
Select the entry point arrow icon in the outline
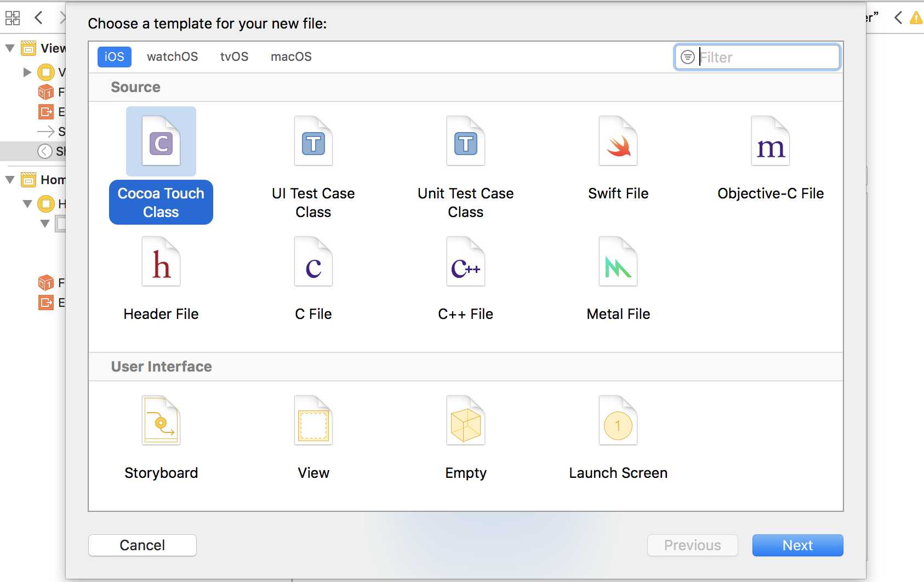pos(46,132)
